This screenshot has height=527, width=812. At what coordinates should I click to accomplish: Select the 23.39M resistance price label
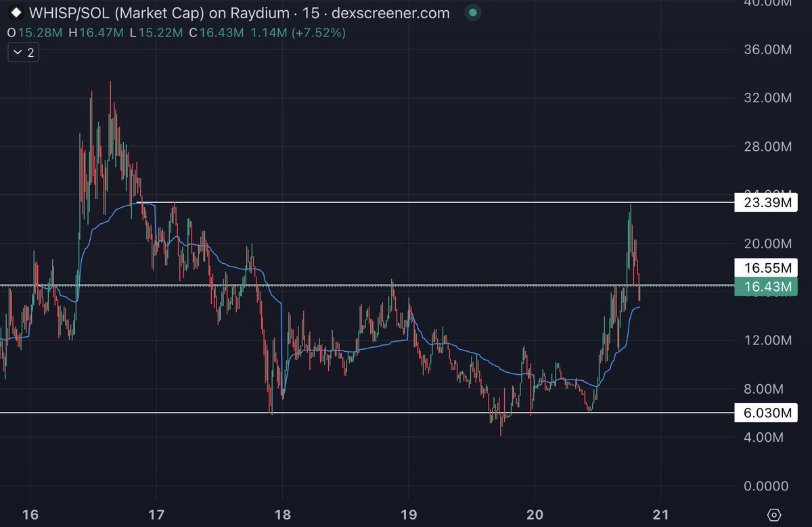(x=766, y=202)
